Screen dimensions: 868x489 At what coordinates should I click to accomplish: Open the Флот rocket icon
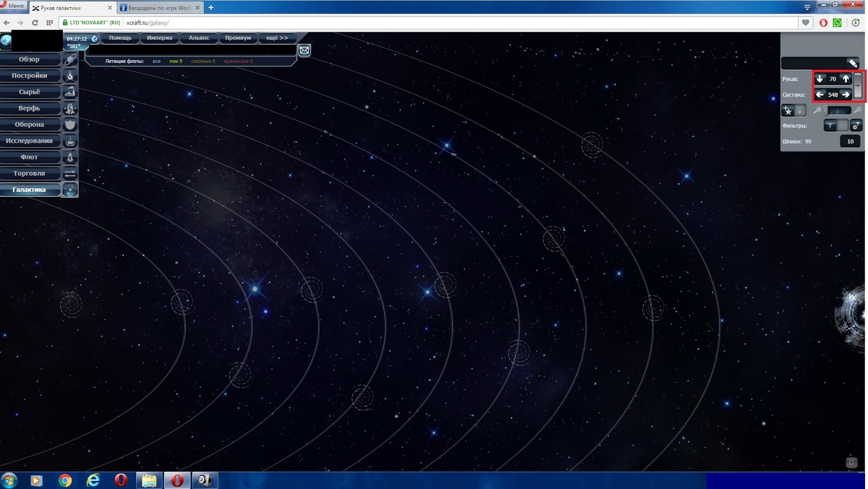click(70, 157)
